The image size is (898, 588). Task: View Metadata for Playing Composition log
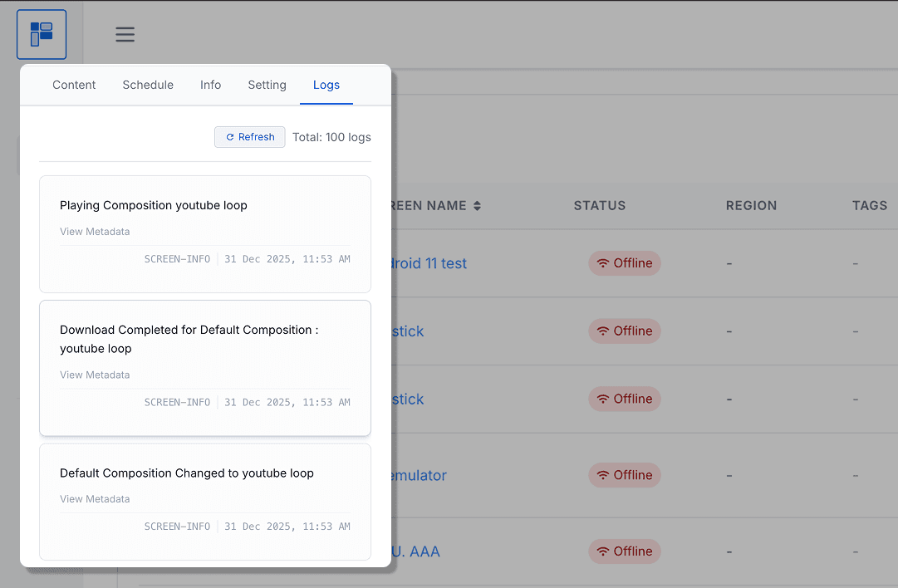pos(95,232)
